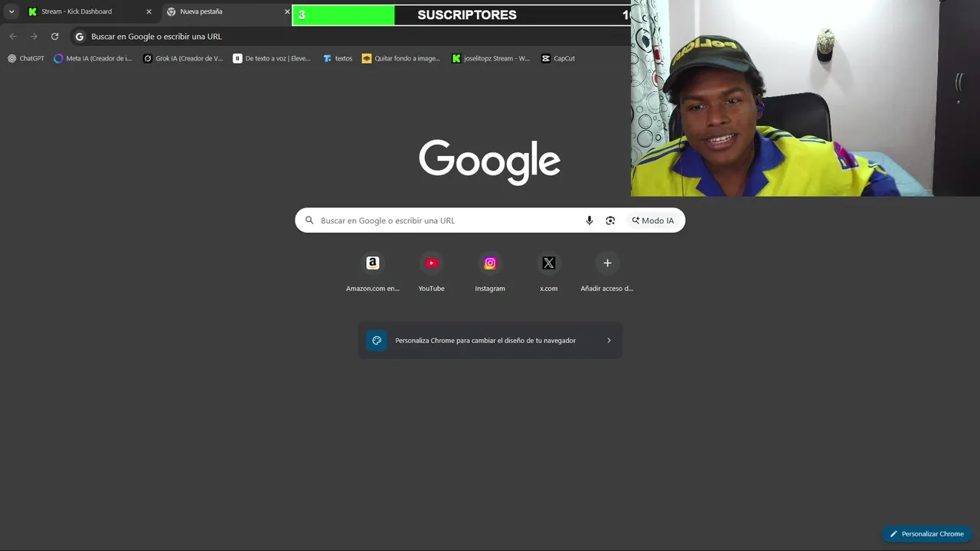The width and height of the screenshot is (980, 551).
Task: Click the Personalizar Chrome button
Action: [926, 534]
